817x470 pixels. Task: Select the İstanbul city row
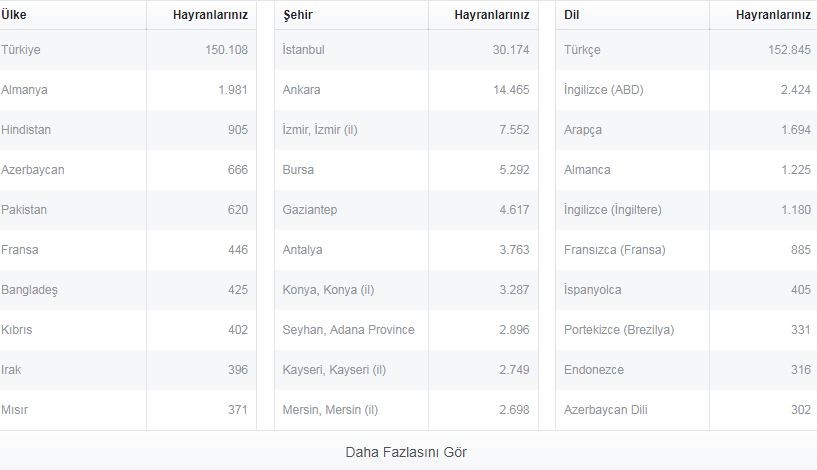pos(406,50)
